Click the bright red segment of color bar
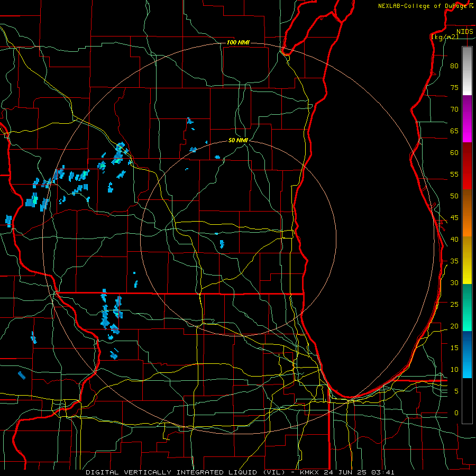Viewport: 476px width, 476px height. (x=467, y=166)
